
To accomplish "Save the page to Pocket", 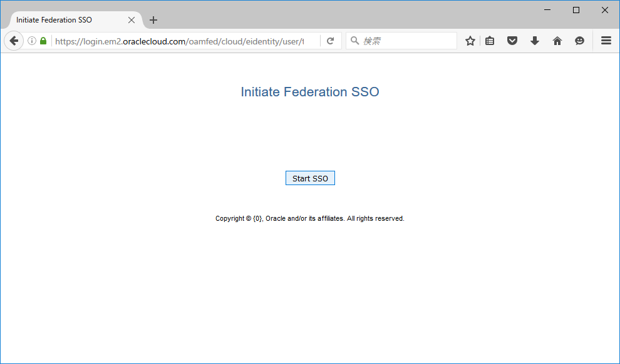I will click(x=512, y=40).
